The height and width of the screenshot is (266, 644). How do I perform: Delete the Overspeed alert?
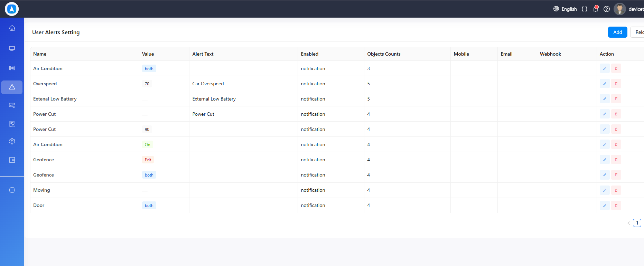pos(616,84)
